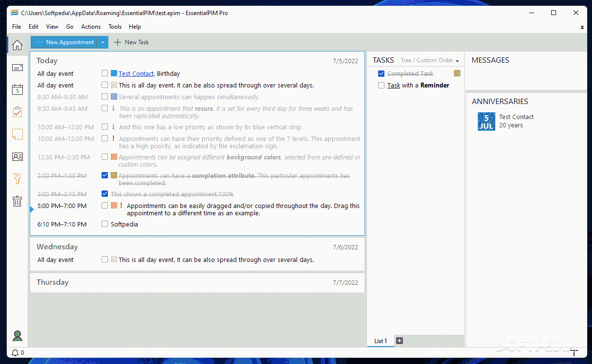
Task: Select the Tasks clipboard icon in sidebar
Action: 17,111
